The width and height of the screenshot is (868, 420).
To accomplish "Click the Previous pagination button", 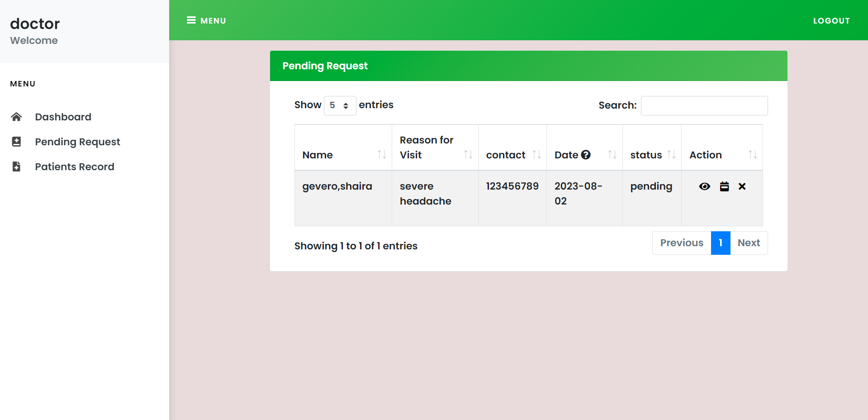I will [x=681, y=243].
